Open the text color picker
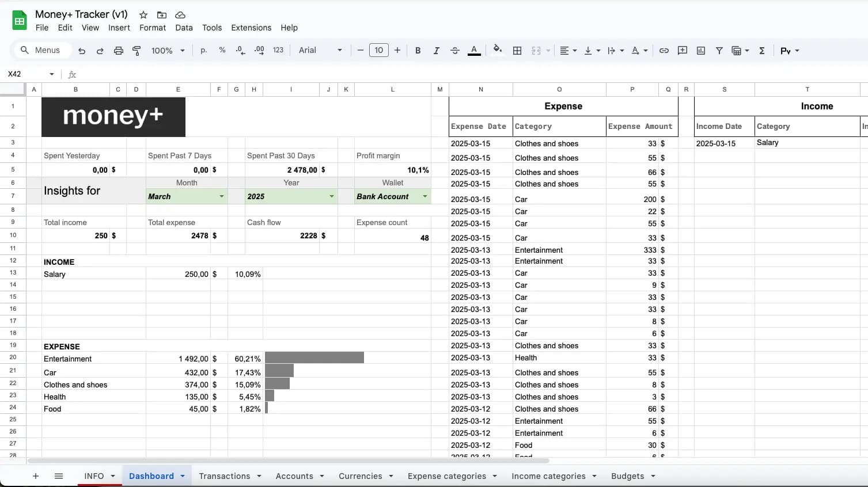Screen dimensions: 868x487 pyautogui.click(x=474, y=51)
